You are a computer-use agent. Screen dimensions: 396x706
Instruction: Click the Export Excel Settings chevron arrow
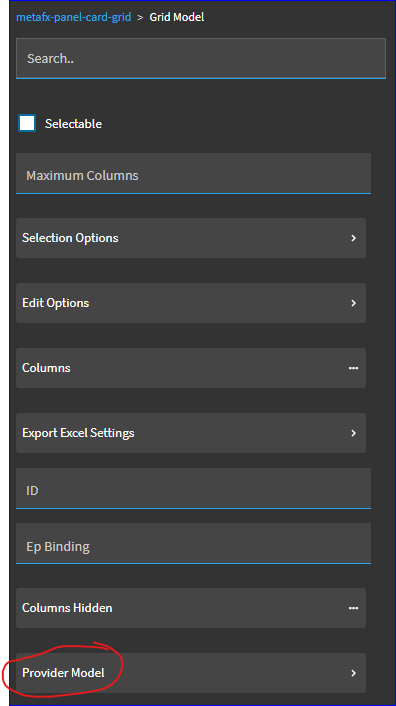(x=354, y=433)
